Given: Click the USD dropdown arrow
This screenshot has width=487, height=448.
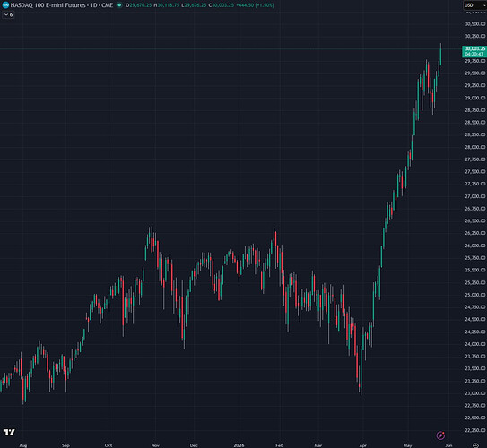Looking at the screenshot, I should coord(484,5).
